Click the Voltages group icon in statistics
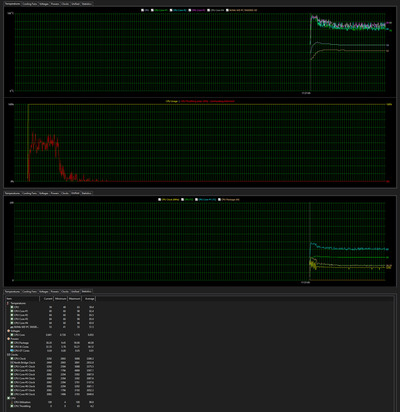Image resolution: width=400 pixels, height=412 pixels. click(x=8, y=331)
